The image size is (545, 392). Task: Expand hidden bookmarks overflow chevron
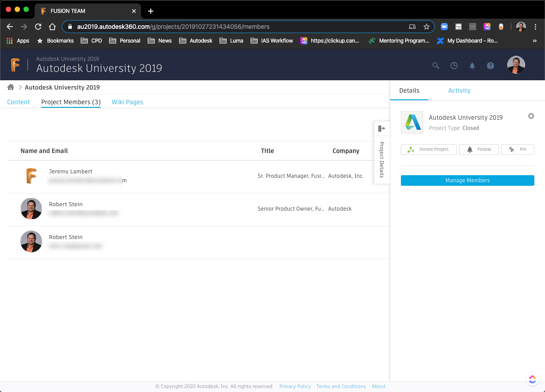click(x=535, y=41)
